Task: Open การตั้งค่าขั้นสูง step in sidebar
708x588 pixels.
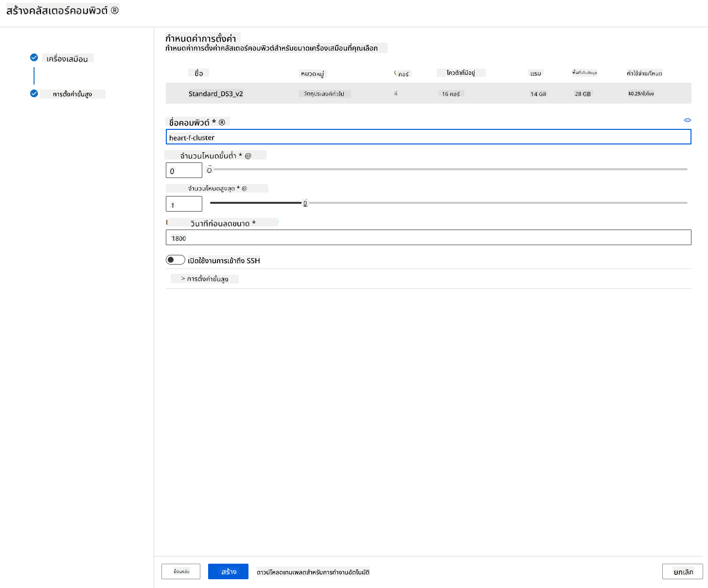Action: [x=72, y=94]
